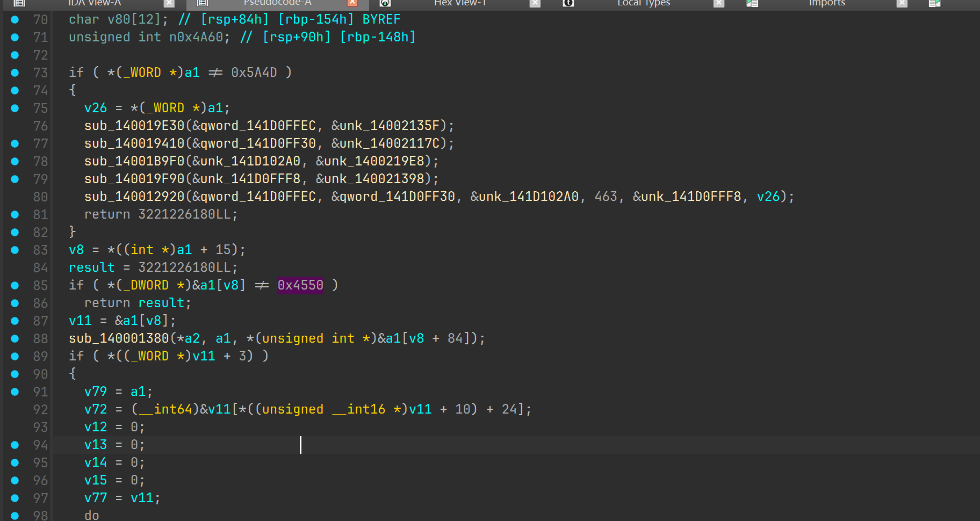Switch to the Imports tab
The height and width of the screenshot is (521, 980).
click(x=827, y=3)
